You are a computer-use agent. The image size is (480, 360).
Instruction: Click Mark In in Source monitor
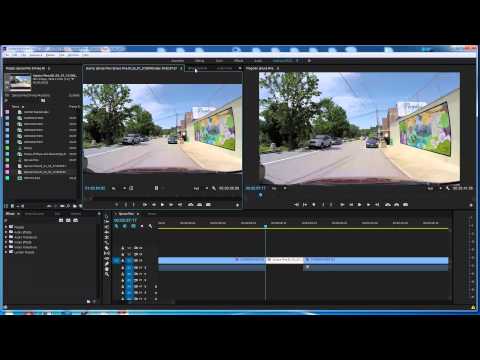126,204
